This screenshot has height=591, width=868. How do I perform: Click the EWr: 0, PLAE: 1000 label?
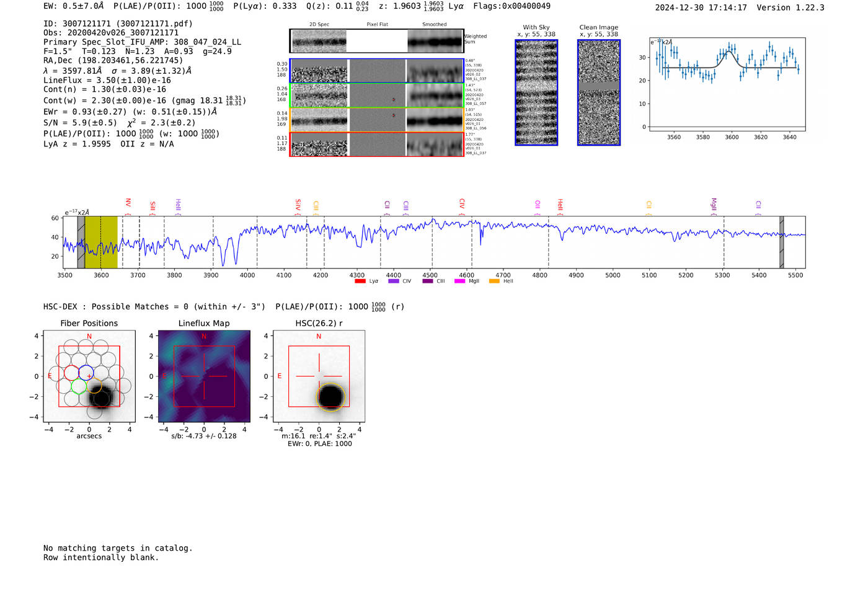pyautogui.click(x=320, y=443)
